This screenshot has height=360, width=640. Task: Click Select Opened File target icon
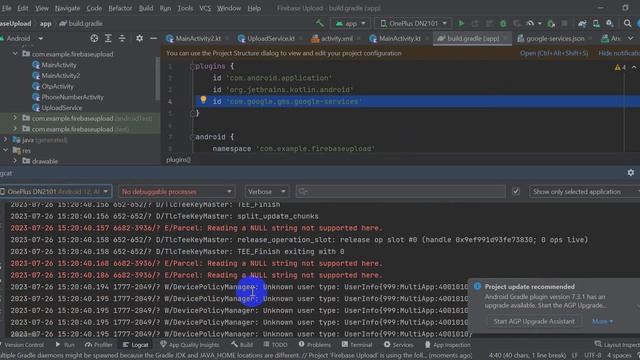point(94,38)
